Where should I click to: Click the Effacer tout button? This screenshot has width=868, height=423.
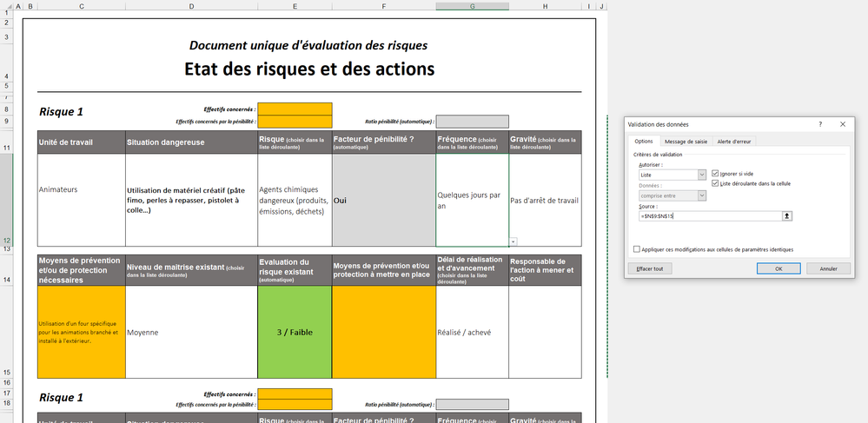pyautogui.click(x=650, y=268)
